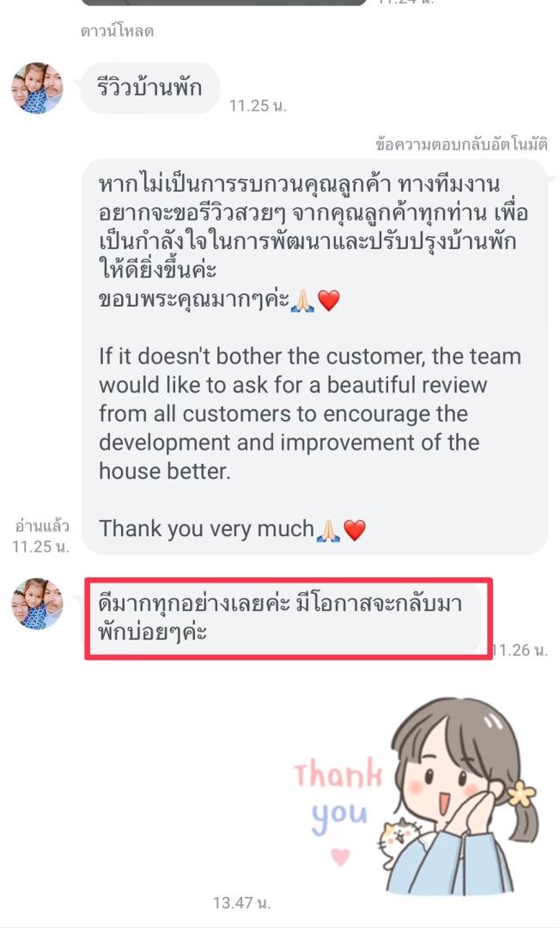The width and height of the screenshot is (560, 928).
Task: Tap the อ่านแล้ว read status label
Action: click(x=42, y=526)
